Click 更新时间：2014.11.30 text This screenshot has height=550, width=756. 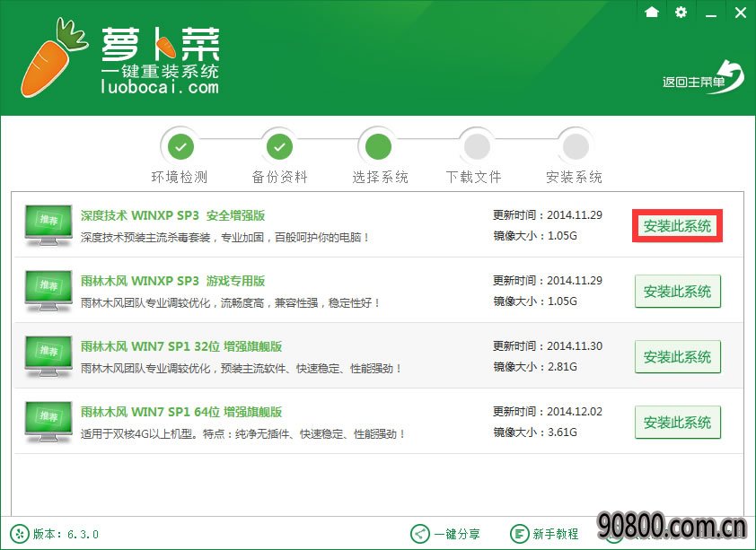pyautogui.click(x=547, y=345)
